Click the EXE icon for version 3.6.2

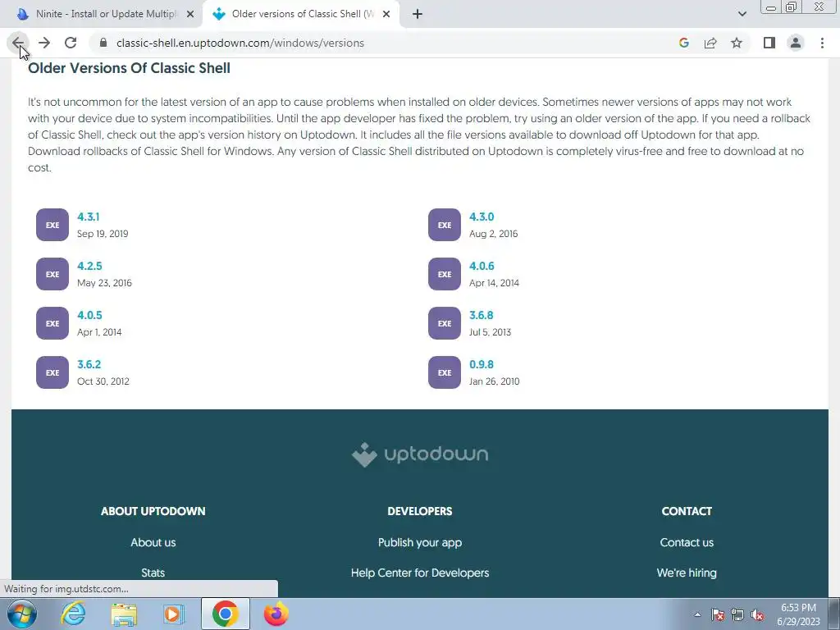52,373
